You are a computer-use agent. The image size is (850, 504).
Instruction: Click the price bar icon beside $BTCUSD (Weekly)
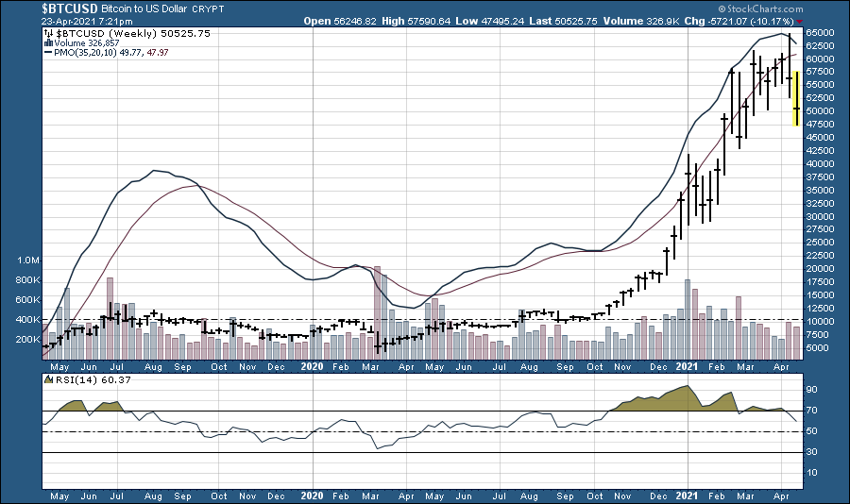click(x=47, y=33)
